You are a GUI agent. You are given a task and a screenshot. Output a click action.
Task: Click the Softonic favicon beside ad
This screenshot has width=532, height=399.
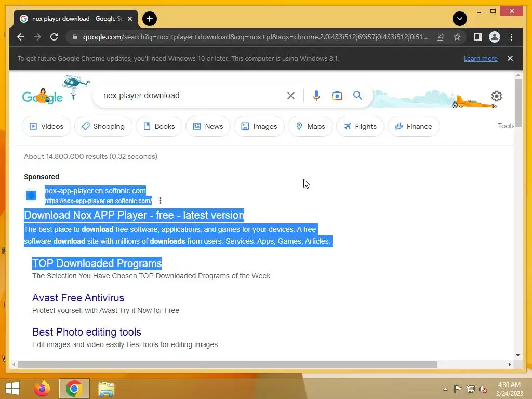[x=31, y=195]
